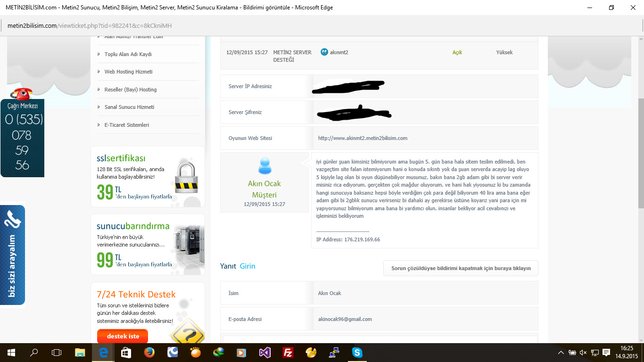
Task: Open Reseller (Bayi) Hosting menu item
Action: pyautogui.click(x=130, y=90)
